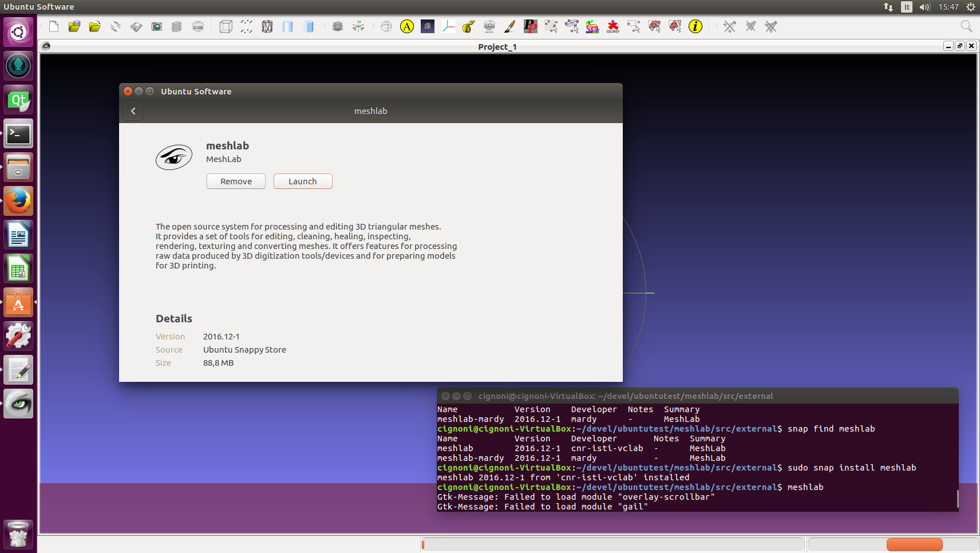Choose the select vertices on plane tool
Viewport: 980px width, 553px height.
pyautogui.click(x=572, y=26)
